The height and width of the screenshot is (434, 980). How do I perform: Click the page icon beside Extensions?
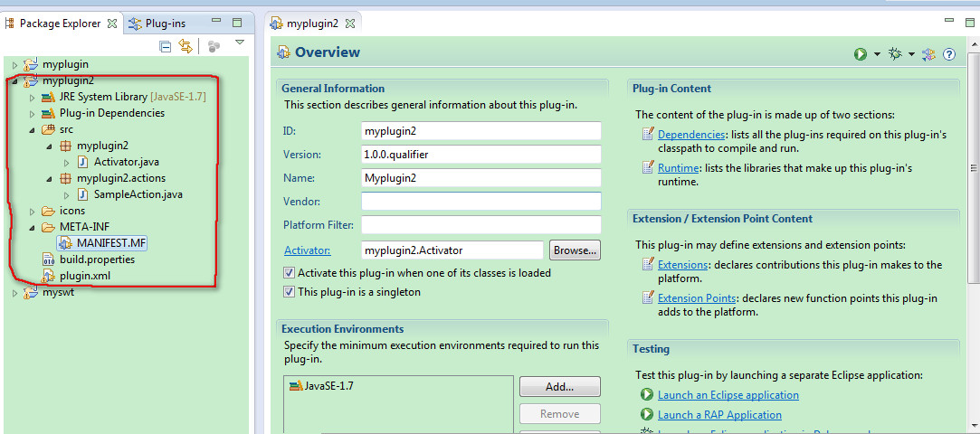point(648,265)
